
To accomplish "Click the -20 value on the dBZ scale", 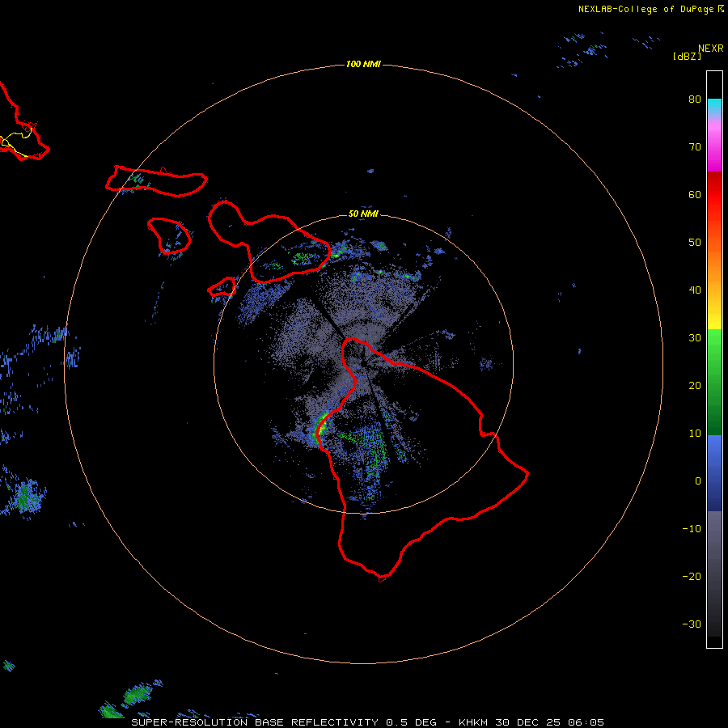I will click(692, 577).
